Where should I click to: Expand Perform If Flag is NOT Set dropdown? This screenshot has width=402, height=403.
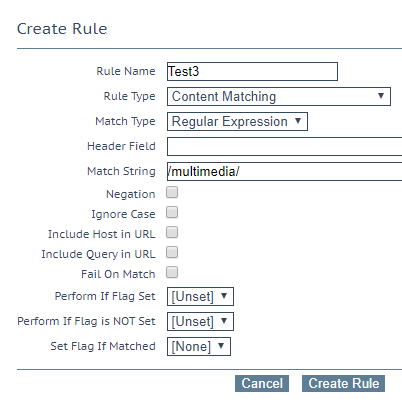point(200,321)
